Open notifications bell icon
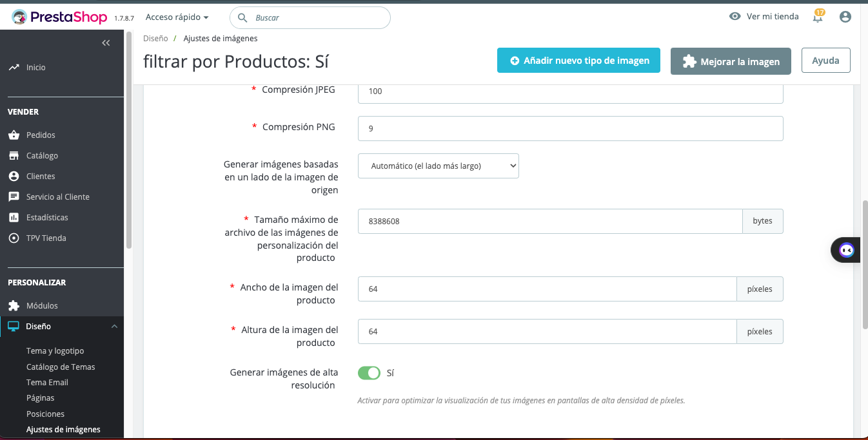Screen dimensions: 868x440 point(818,17)
